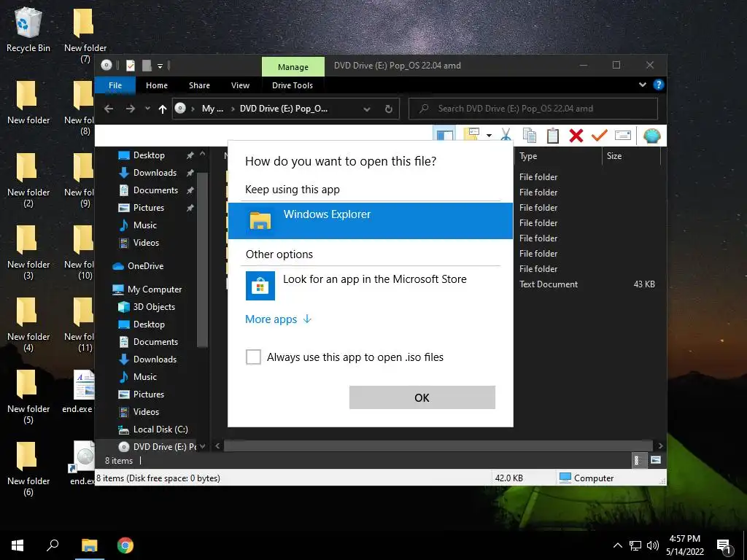The image size is (747, 560).
Task: Click the Copy toolbar icon
Action: [x=530, y=136]
